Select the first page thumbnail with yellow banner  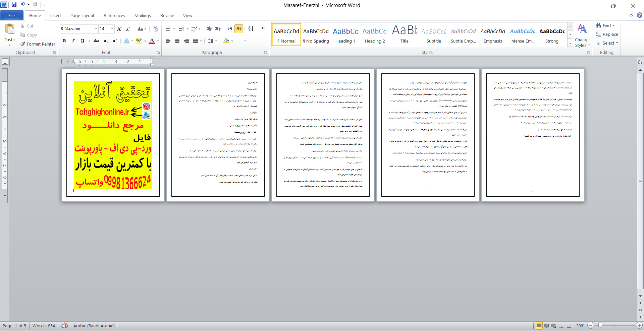113,135
